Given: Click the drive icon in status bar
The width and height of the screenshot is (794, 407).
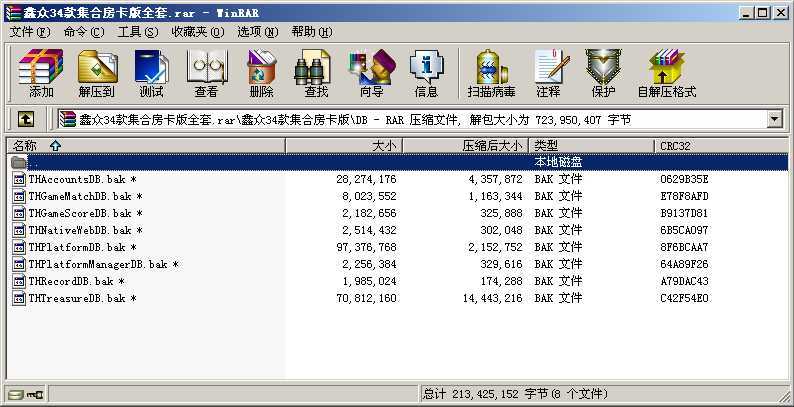Looking at the screenshot, I should point(16,394).
